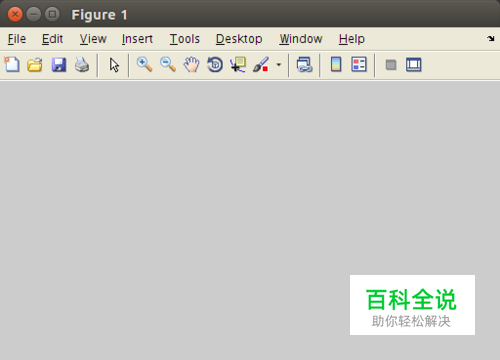Minimize the Figure 1 window
The height and width of the screenshot is (360, 500).
pos(33,14)
